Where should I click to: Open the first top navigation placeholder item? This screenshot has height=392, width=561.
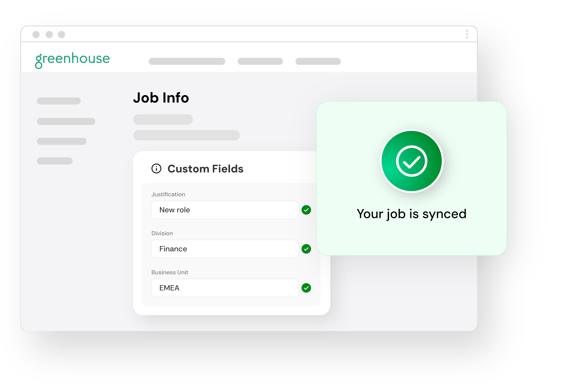click(x=187, y=61)
